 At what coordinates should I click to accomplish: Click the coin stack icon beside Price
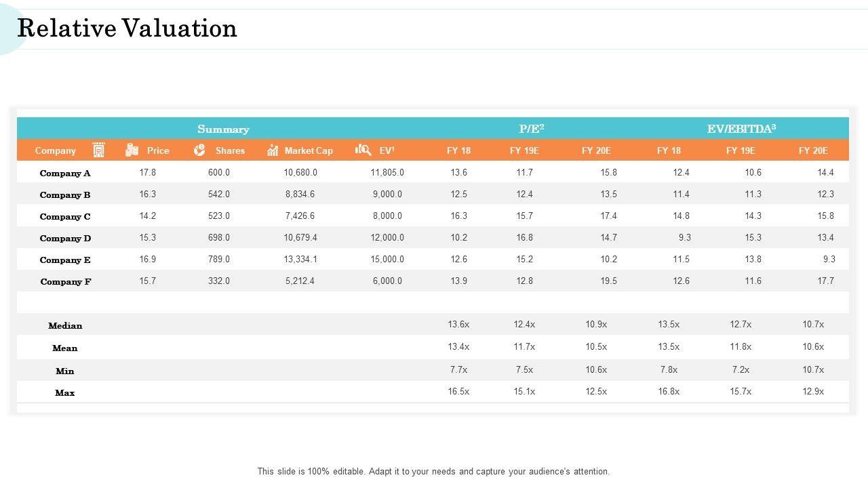[x=132, y=150]
